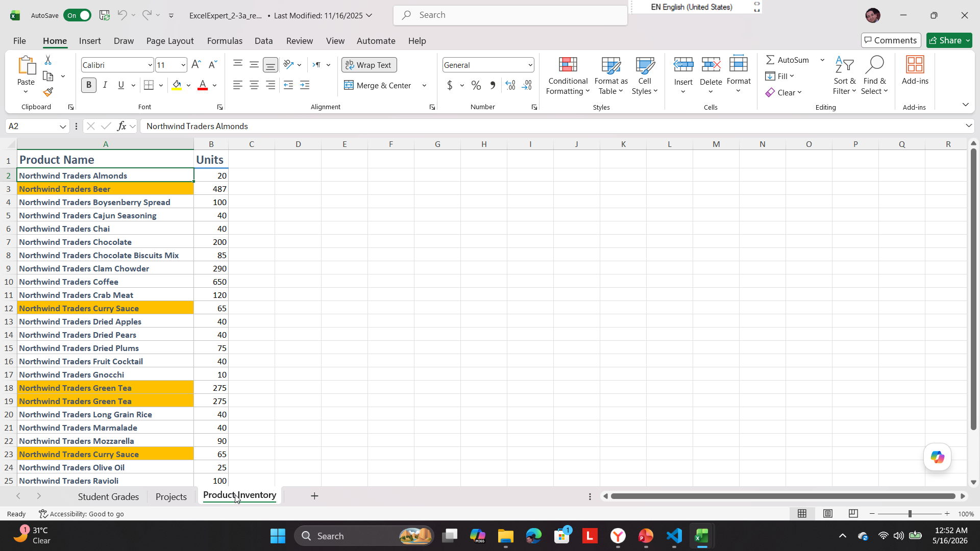Image resolution: width=980 pixels, height=551 pixels.
Task: Click the Increase Decimal icon
Action: [510, 85]
